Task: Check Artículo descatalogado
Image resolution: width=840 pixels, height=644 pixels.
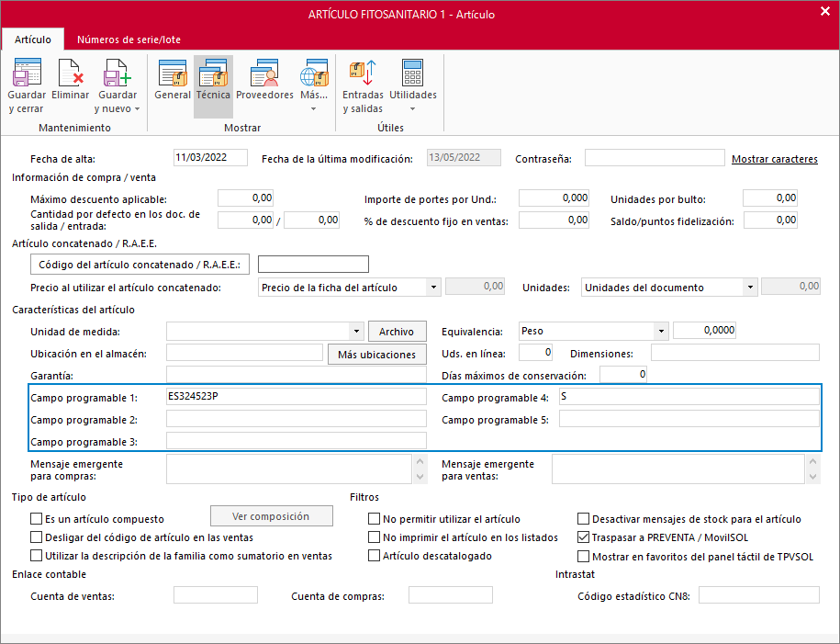Action: tap(374, 556)
